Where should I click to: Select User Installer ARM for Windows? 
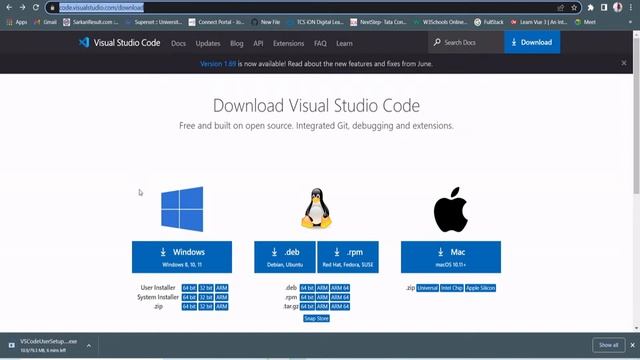click(222, 288)
